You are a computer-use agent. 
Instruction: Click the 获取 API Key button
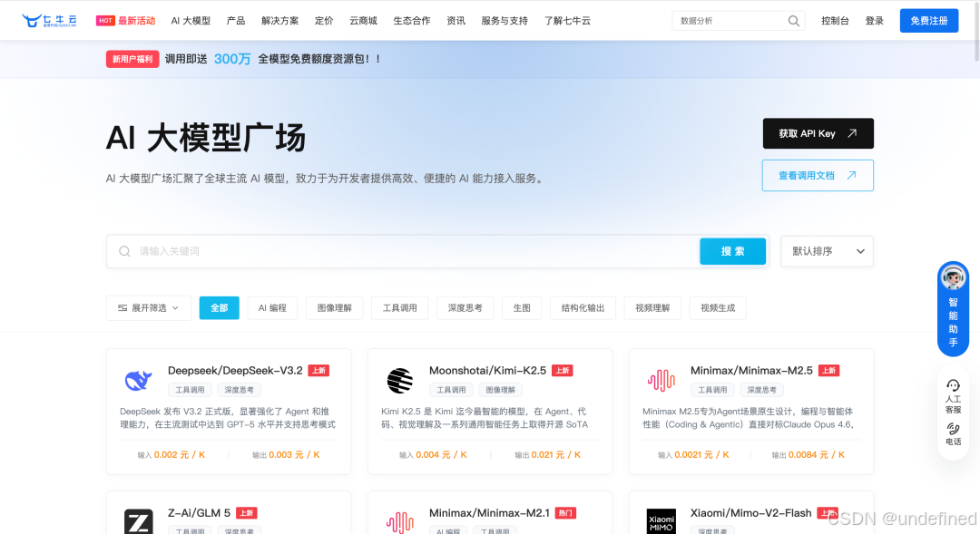pyautogui.click(x=818, y=133)
